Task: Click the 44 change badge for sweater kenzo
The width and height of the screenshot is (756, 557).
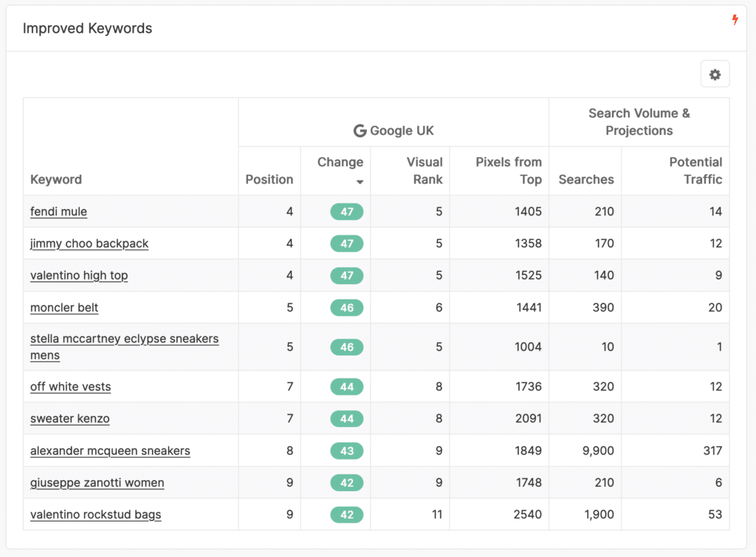Action: pyautogui.click(x=347, y=418)
